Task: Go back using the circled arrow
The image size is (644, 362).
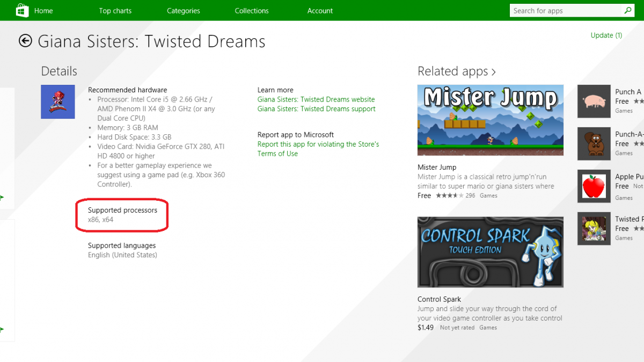Action: (25, 41)
